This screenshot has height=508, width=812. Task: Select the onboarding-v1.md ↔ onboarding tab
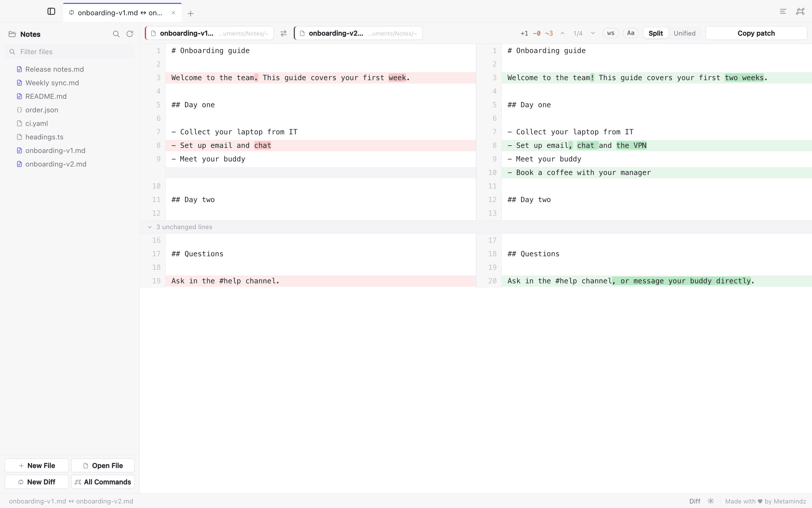pyautogui.click(x=122, y=13)
